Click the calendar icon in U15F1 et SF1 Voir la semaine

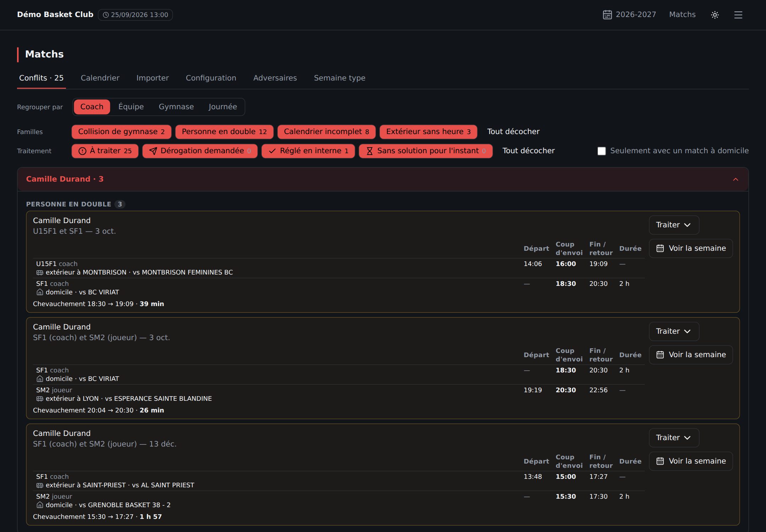pyautogui.click(x=660, y=248)
